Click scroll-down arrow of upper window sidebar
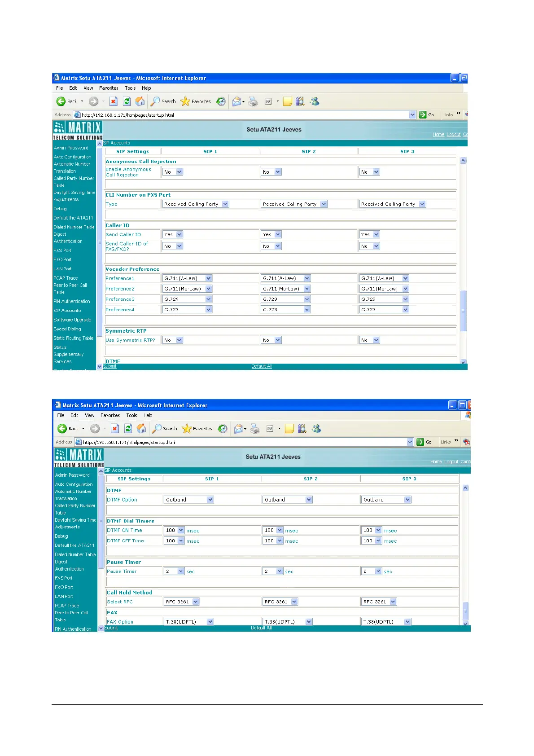Image resolution: width=534 pixels, height=756 pixels. tap(100, 367)
